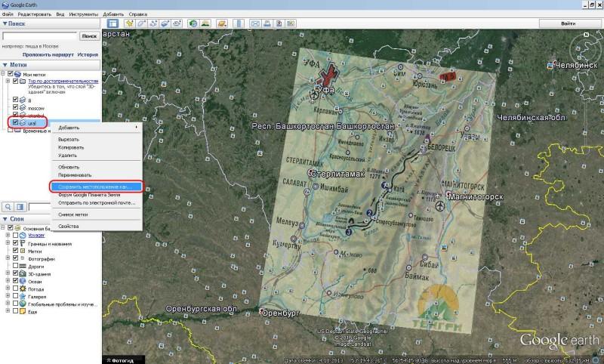Select the Add Polygon tool
Screen dimensions: 604x364
point(141,23)
